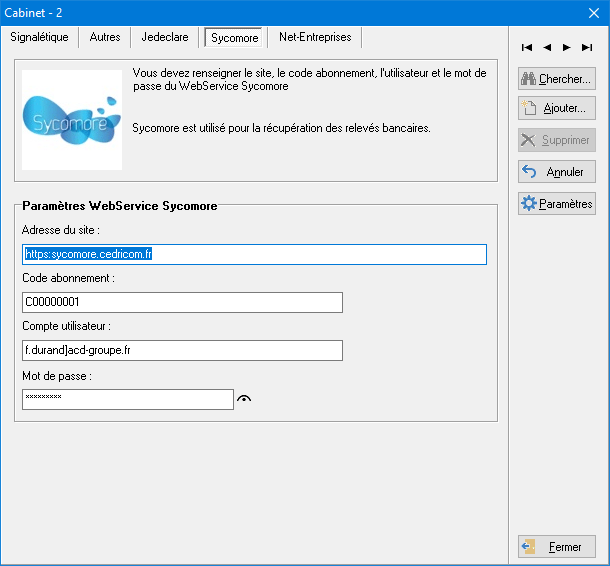This screenshot has width=610, height=566.
Task: Go to the previous record
Action: point(547,47)
